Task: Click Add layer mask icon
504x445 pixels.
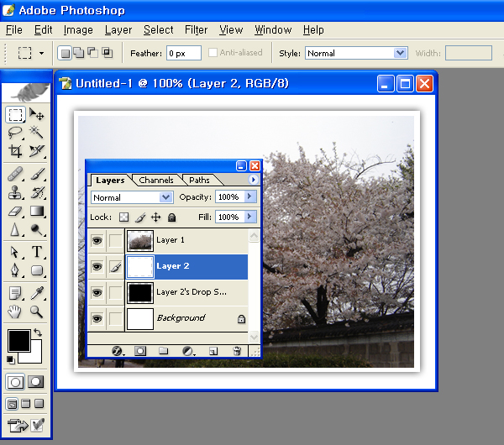Action: tap(139, 351)
